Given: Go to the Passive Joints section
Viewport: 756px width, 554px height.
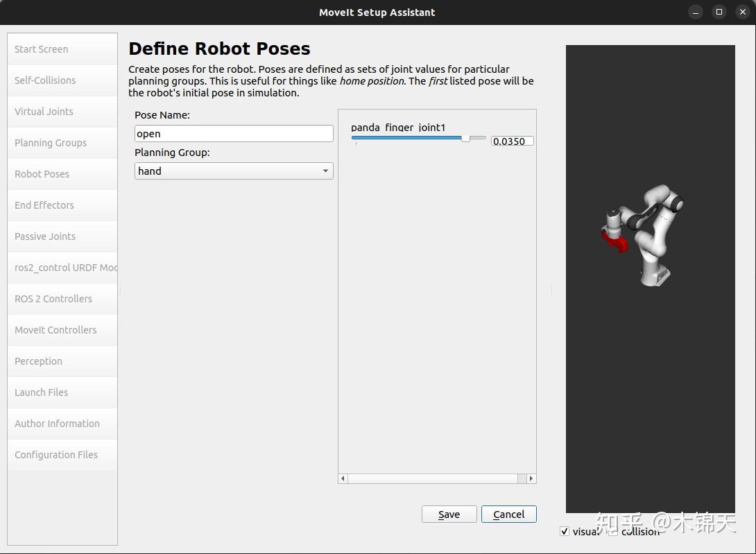Looking at the screenshot, I should (44, 236).
